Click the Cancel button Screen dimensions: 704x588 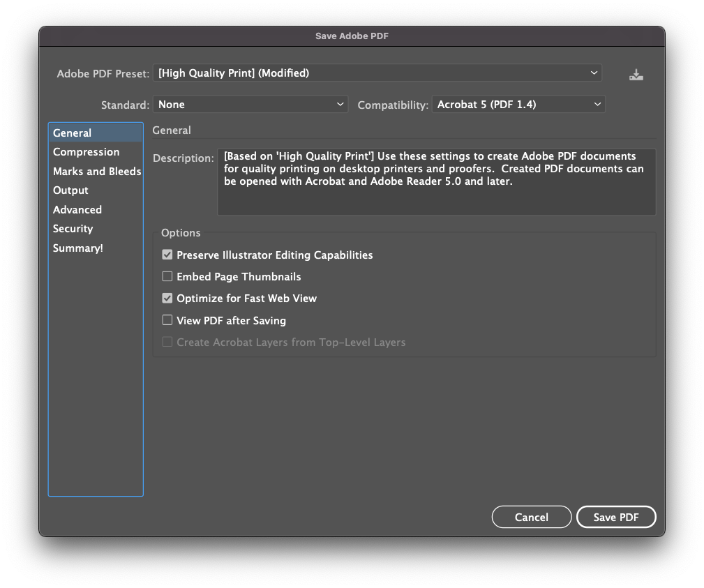click(532, 517)
